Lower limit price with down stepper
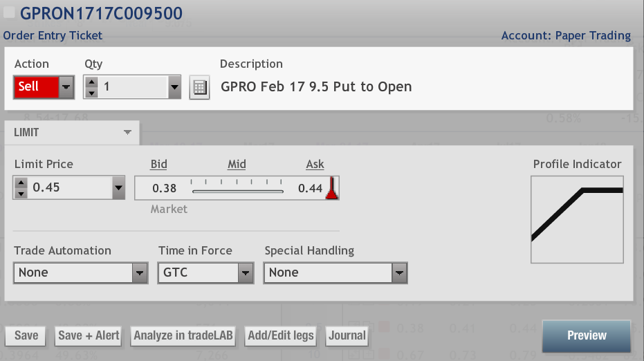Image resolution: width=644 pixels, height=361 pixels. tap(21, 193)
